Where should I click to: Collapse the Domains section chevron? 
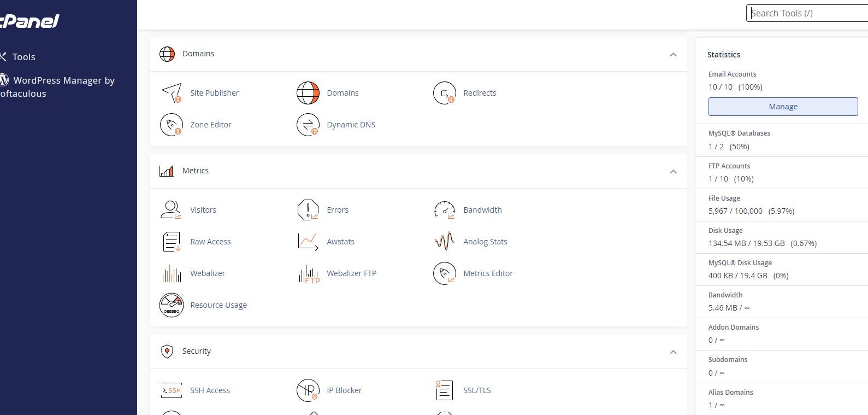click(673, 55)
